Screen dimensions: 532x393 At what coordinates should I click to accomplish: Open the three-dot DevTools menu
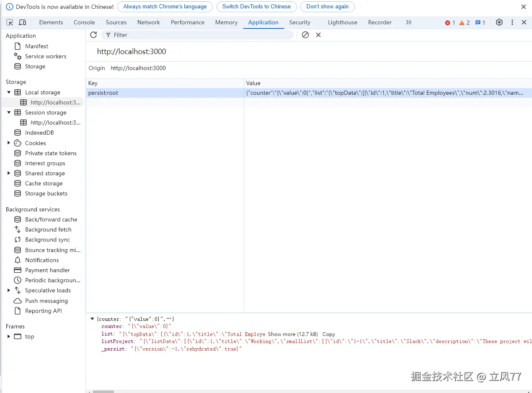(x=512, y=22)
